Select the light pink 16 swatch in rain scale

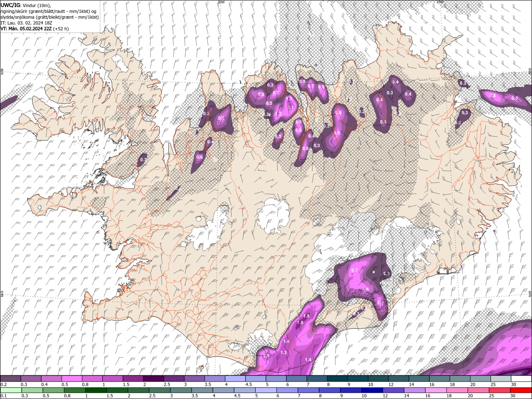[436, 390]
